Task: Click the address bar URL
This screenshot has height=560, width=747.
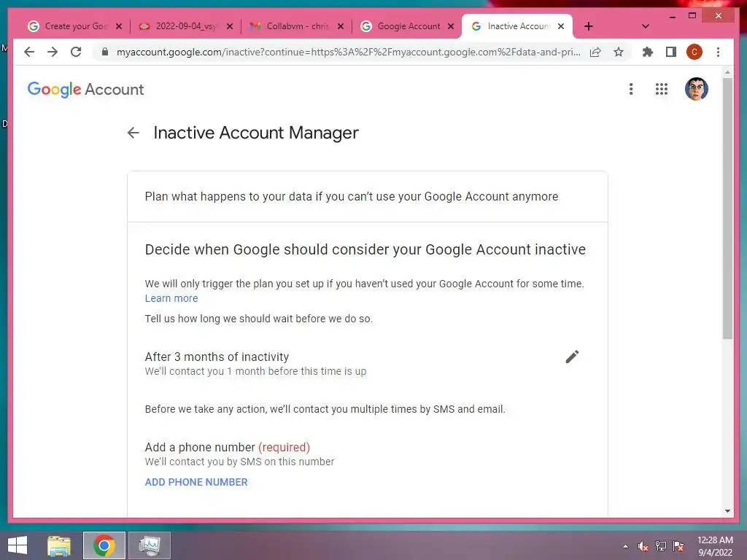Action: pos(348,52)
